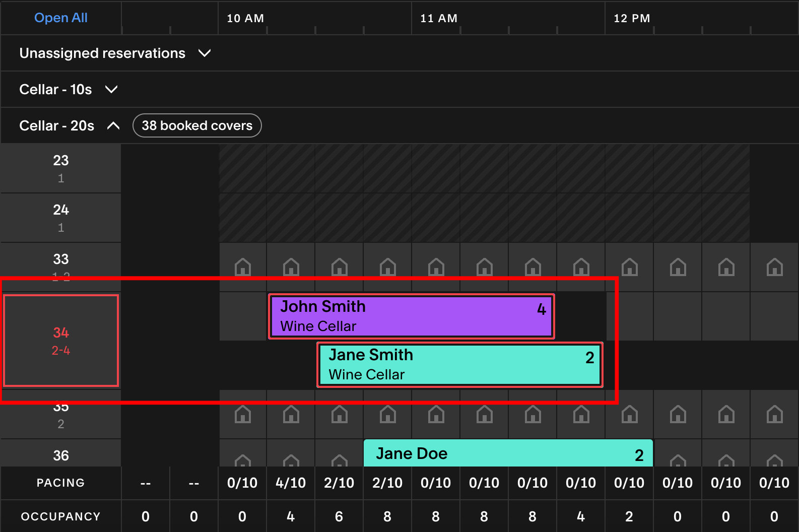Click house icon for table 35 at 12:45 PM
The image size is (799, 532).
pos(775,415)
